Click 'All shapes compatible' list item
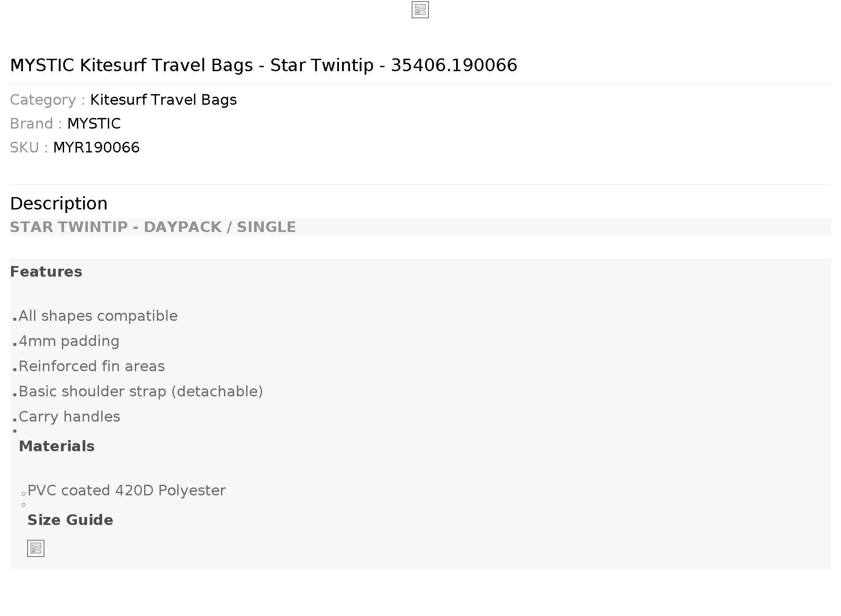The width and height of the screenshot is (841, 616). [x=98, y=316]
